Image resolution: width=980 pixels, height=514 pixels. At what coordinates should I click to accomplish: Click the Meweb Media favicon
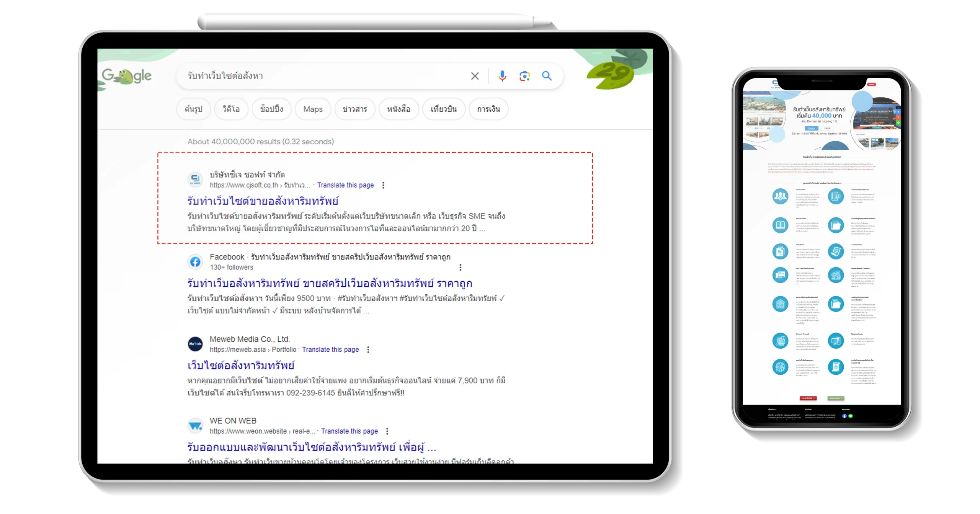195,344
